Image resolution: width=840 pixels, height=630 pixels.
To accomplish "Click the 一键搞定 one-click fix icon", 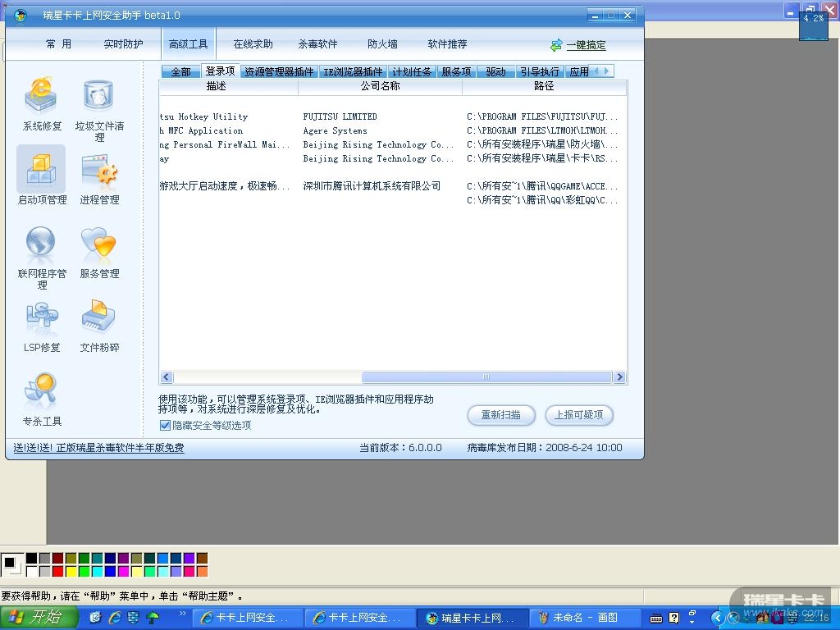I will click(556, 46).
